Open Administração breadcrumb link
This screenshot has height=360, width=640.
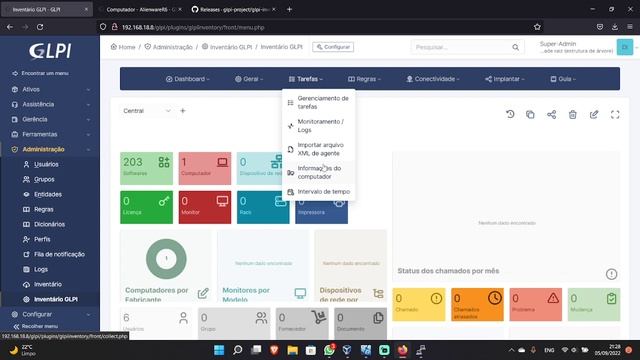click(168, 47)
